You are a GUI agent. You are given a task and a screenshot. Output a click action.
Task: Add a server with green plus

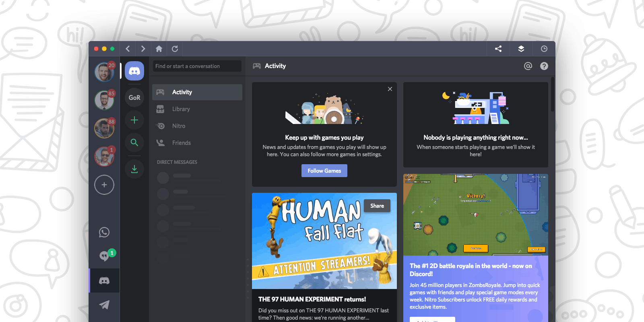134,120
